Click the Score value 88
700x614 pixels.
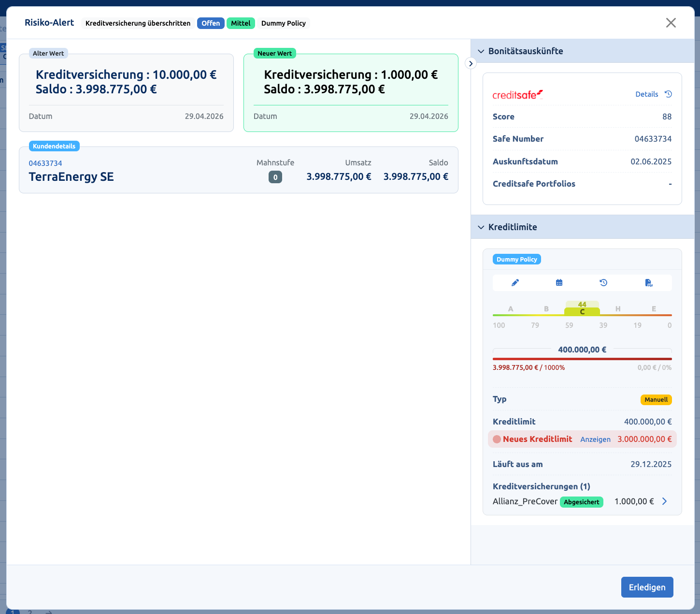pyautogui.click(x=667, y=117)
